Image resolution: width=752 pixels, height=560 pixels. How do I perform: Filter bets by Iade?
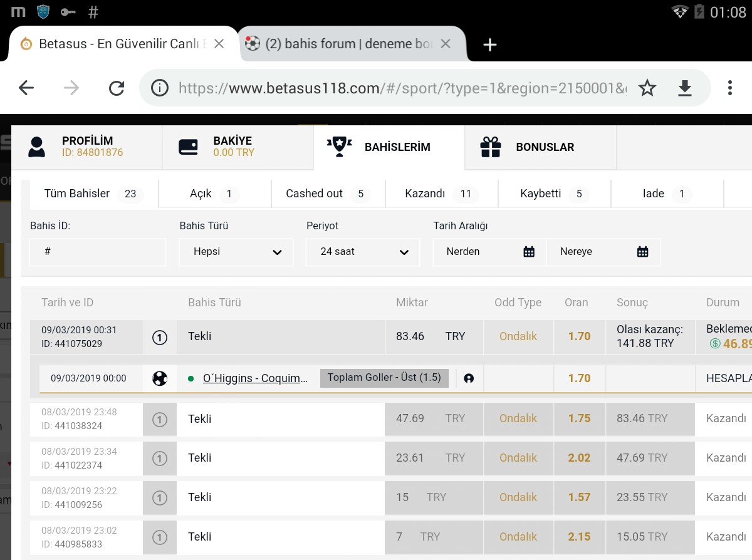(x=667, y=194)
